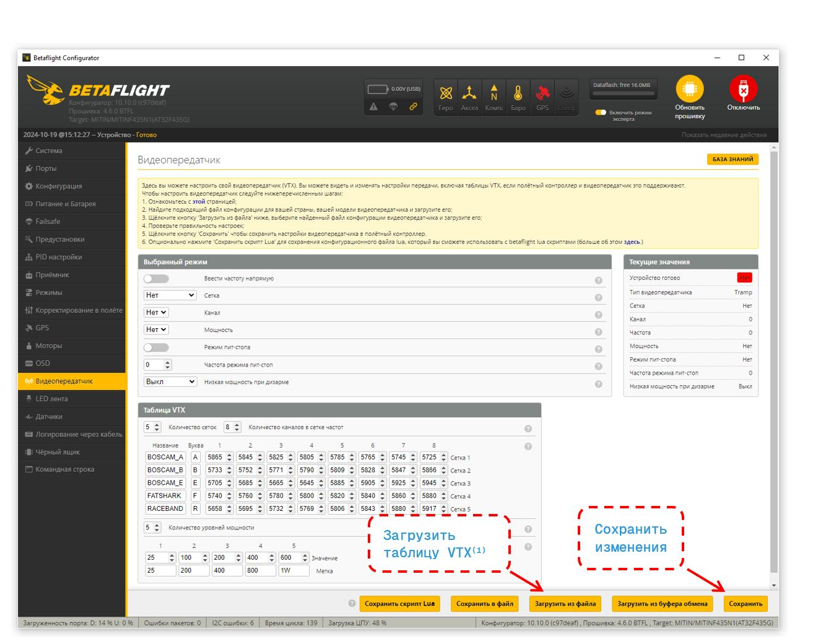The image size is (839, 644).
Task: Click help icon for Ввести частоту напрямую
Action: click(x=598, y=281)
